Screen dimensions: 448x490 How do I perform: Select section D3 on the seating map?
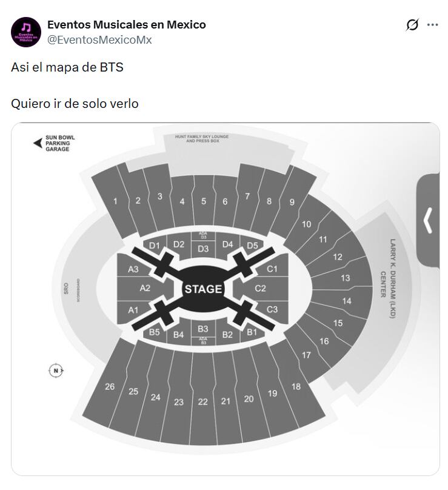point(202,248)
